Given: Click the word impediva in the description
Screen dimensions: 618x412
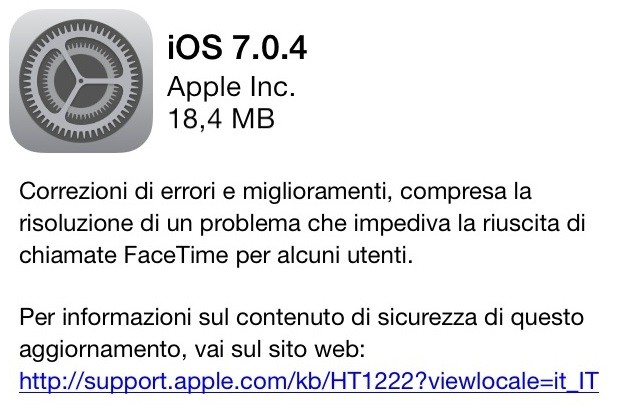Looking at the screenshot, I should (x=402, y=224).
